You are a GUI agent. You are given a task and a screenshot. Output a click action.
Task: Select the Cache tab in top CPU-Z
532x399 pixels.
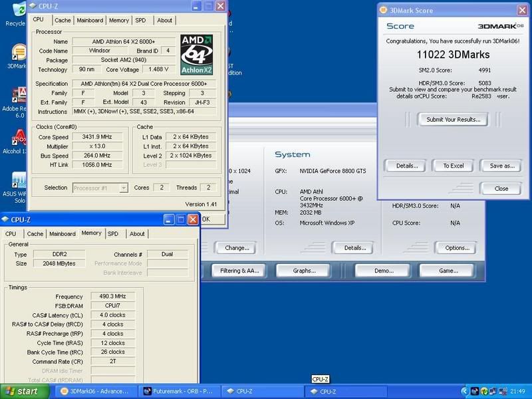(x=63, y=21)
